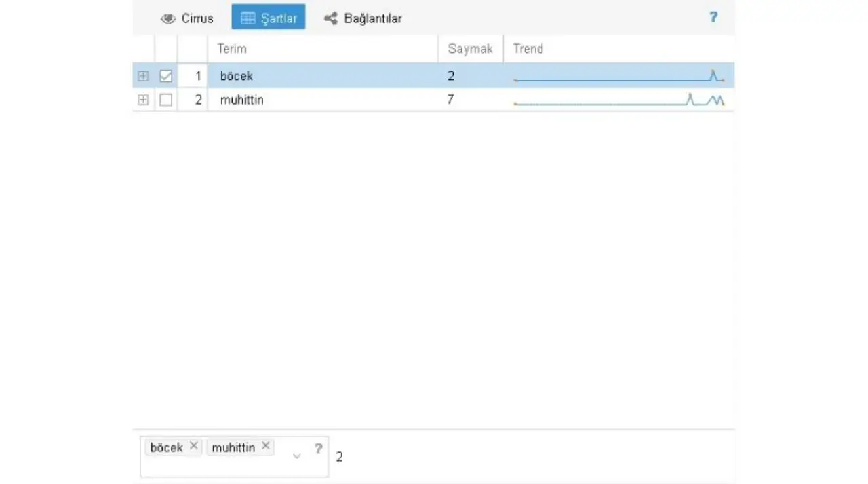Uncheck the böcek row checkbox
Viewport: 868px width, 484px height.
pos(165,76)
